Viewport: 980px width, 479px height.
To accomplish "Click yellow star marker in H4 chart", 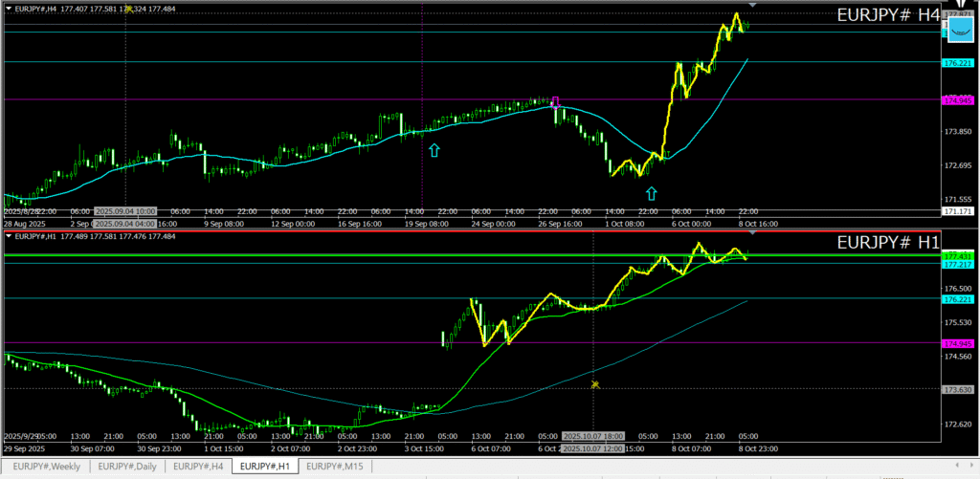I will (128, 8).
